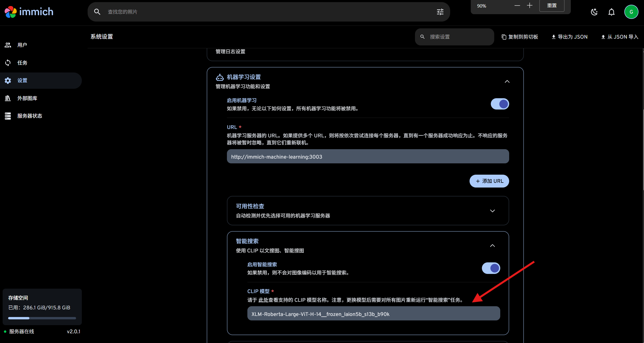
Task: Switch theme with the moon icon
Action: pyautogui.click(x=594, y=12)
